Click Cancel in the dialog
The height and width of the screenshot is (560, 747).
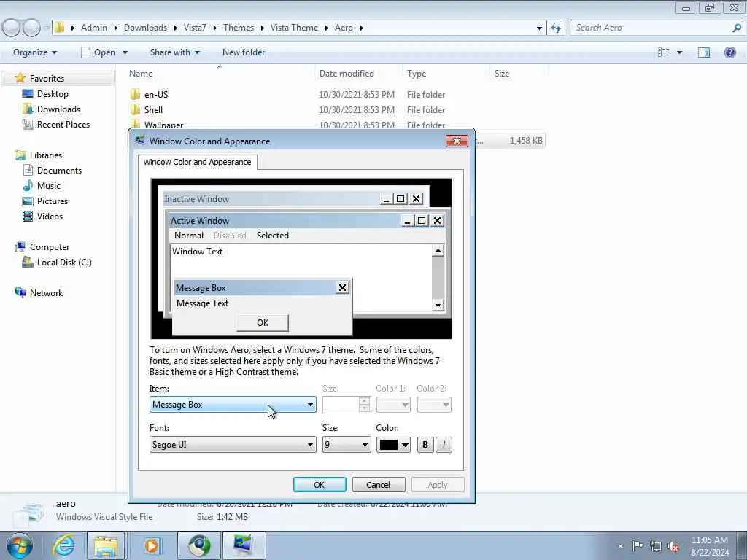(x=379, y=485)
